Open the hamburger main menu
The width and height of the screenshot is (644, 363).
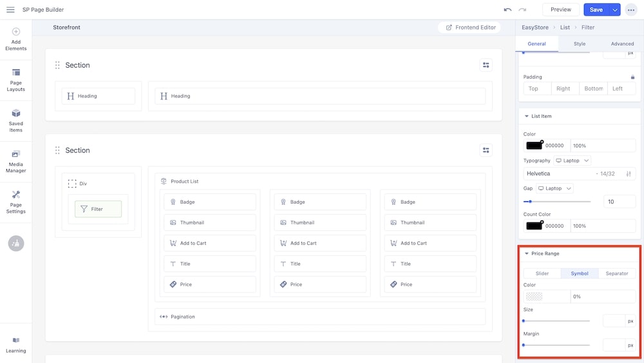click(10, 10)
